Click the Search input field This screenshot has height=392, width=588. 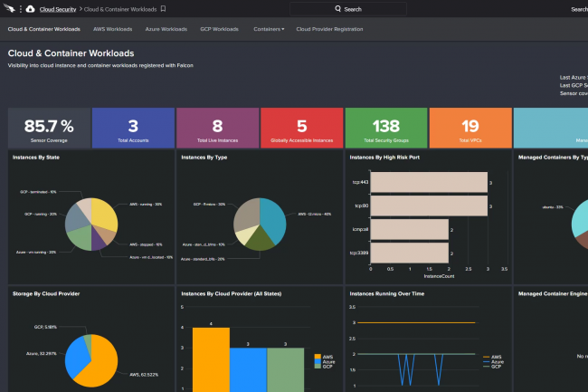(348, 9)
